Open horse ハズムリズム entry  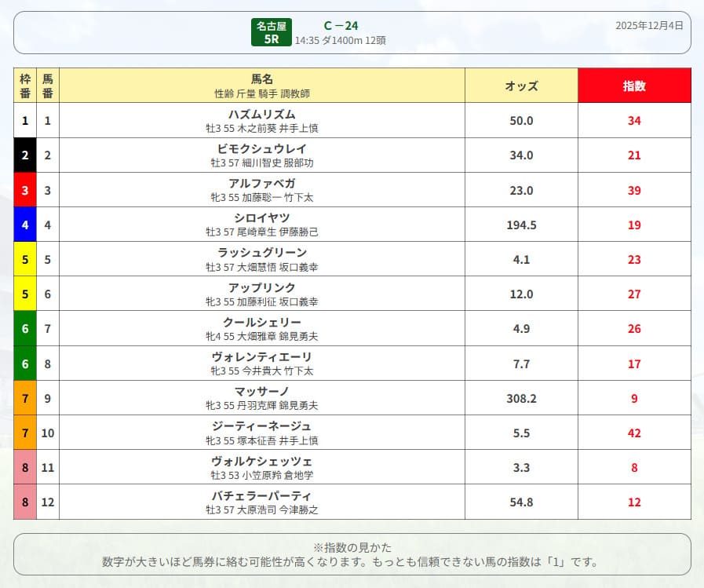pos(262,115)
